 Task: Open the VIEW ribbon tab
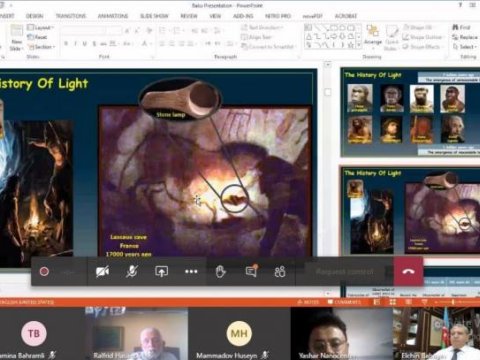coord(215,16)
